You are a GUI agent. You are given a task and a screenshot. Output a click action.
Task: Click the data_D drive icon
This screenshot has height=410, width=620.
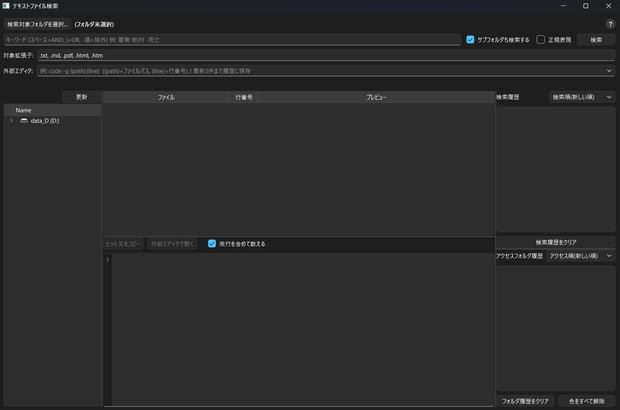[x=24, y=121]
